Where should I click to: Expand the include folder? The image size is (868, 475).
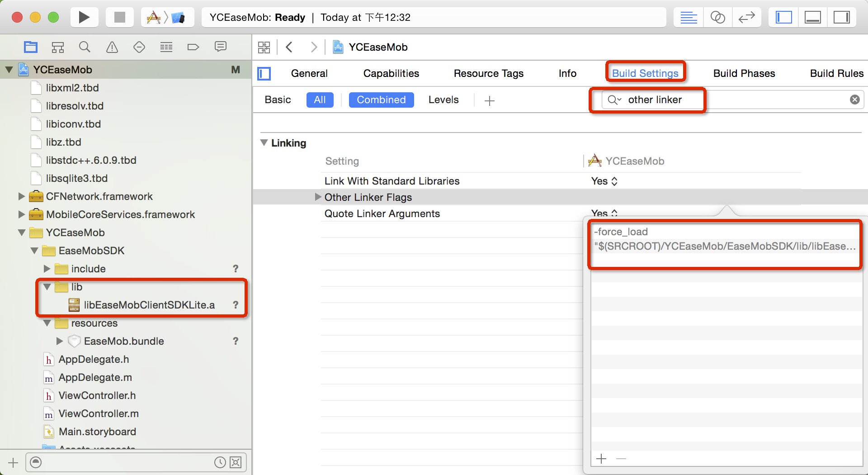(x=47, y=269)
